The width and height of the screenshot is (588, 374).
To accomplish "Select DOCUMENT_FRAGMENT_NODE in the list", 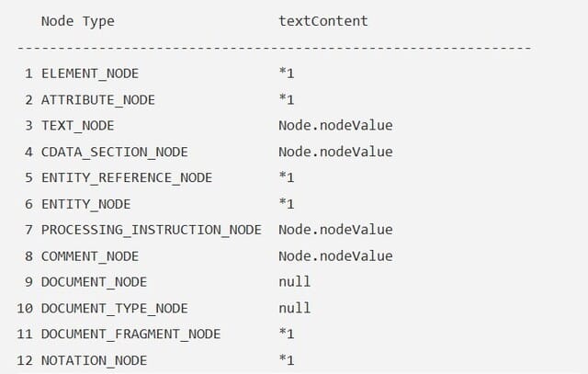I will click(130, 334).
